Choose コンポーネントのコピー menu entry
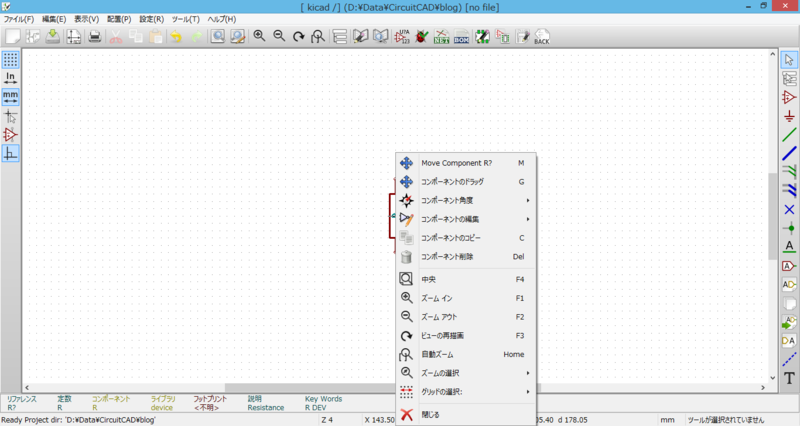This screenshot has height=426, width=800. coord(466,238)
